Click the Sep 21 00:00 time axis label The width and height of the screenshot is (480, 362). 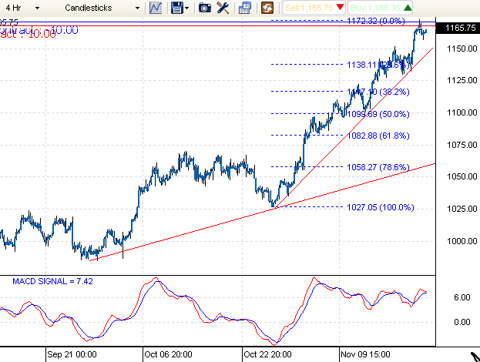(72, 354)
